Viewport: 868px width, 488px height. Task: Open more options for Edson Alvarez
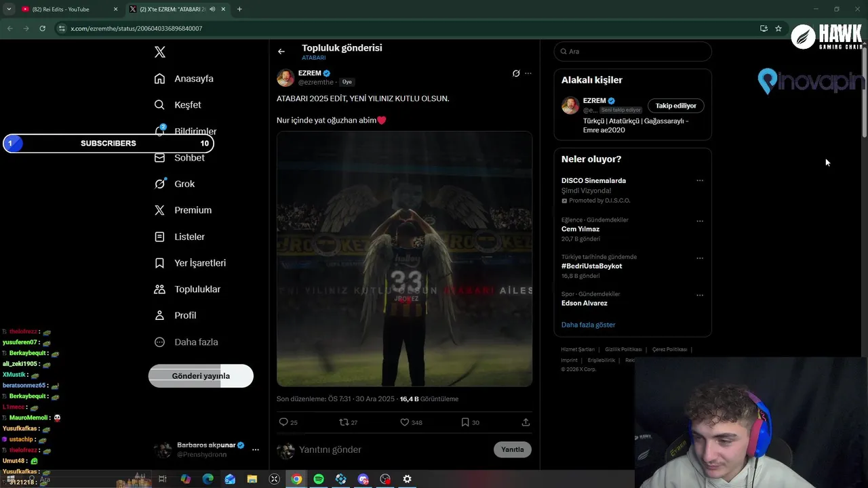[x=700, y=296]
